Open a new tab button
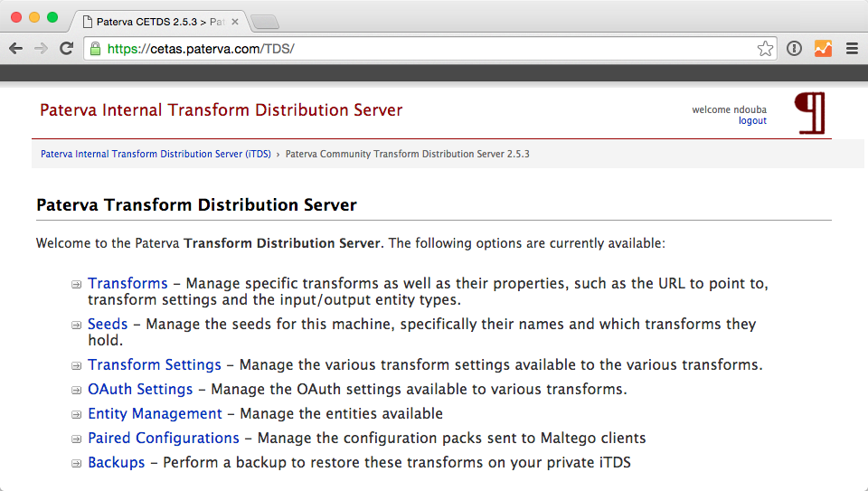The height and width of the screenshot is (491, 868). [x=265, y=22]
